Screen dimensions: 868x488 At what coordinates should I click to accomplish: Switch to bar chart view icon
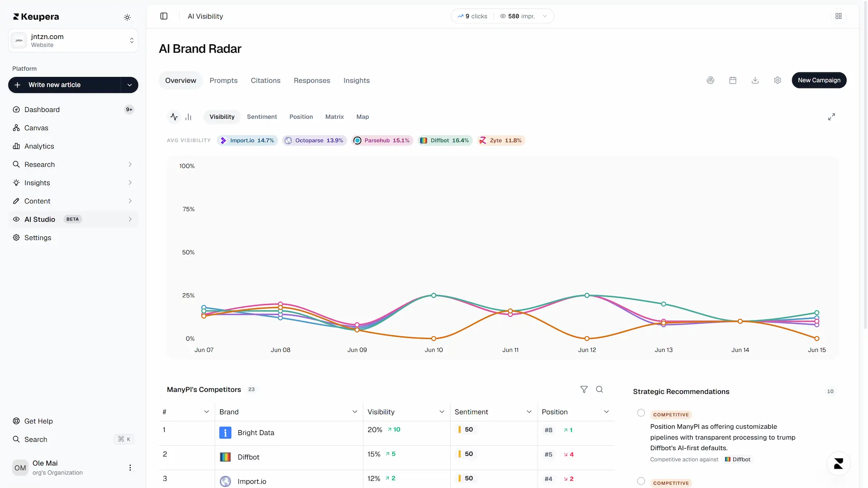point(189,117)
